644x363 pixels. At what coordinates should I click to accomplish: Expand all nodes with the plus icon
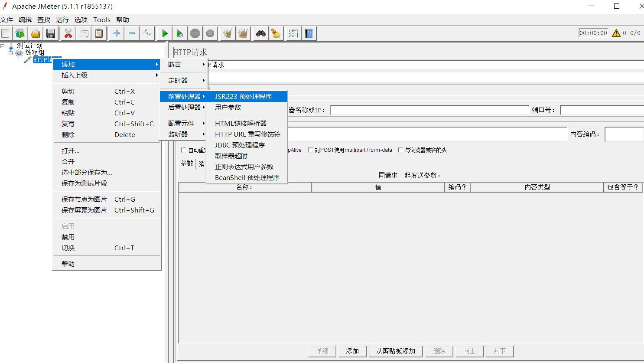[x=116, y=33]
